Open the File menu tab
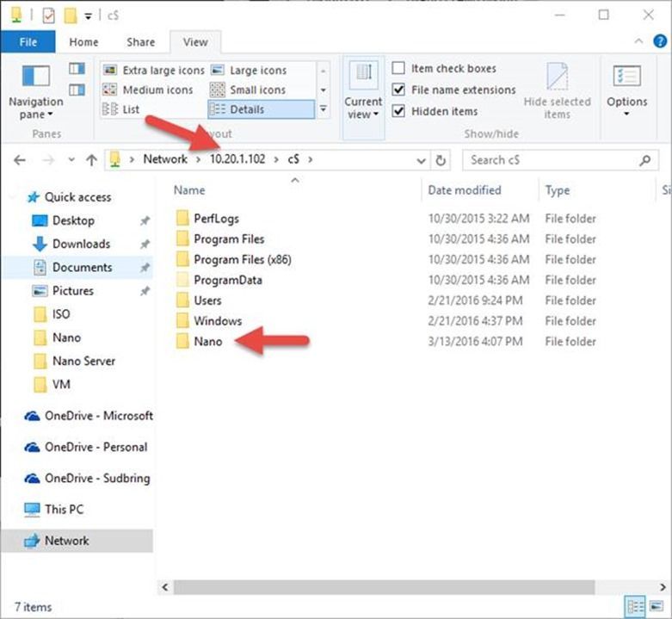The image size is (672, 619). [28, 42]
